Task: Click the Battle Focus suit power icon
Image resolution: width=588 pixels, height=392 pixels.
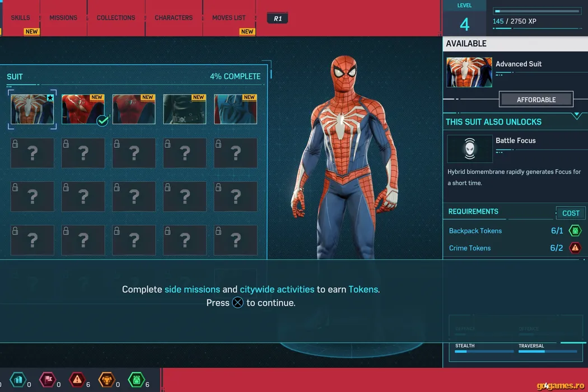Action: (x=469, y=149)
